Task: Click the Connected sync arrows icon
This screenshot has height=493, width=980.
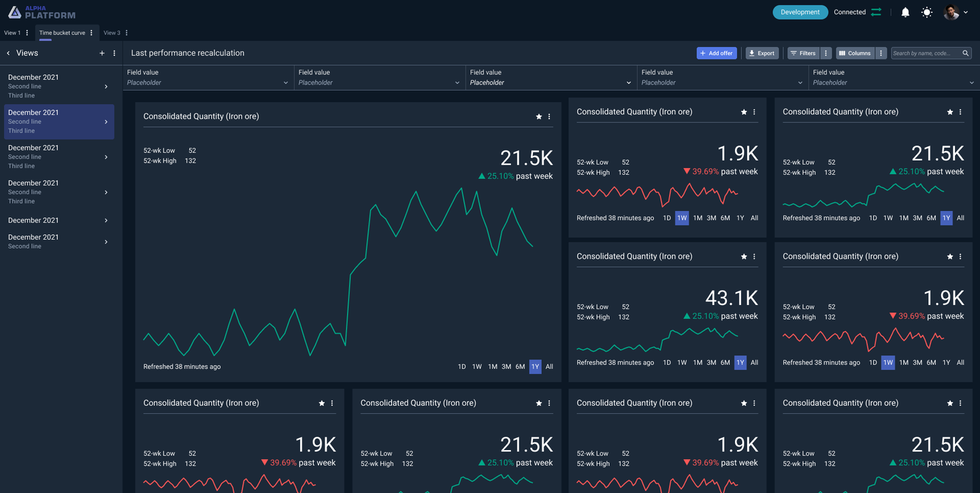Action: point(876,12)
